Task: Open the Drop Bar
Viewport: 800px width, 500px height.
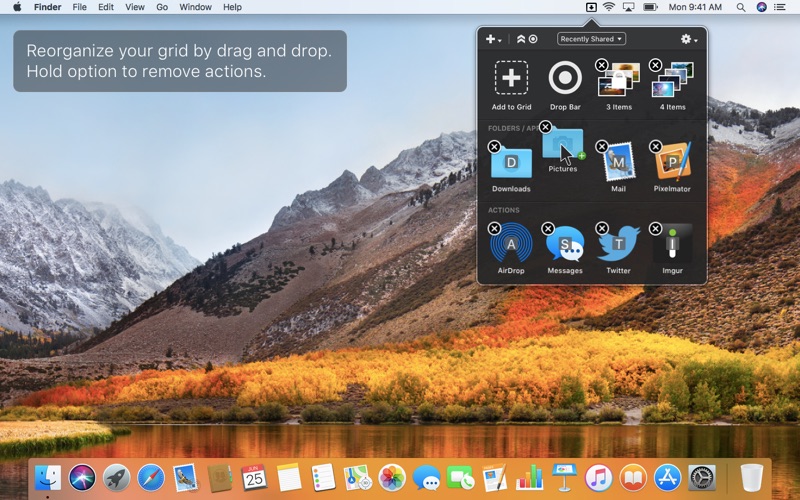Action: click(x=565, y=79)
